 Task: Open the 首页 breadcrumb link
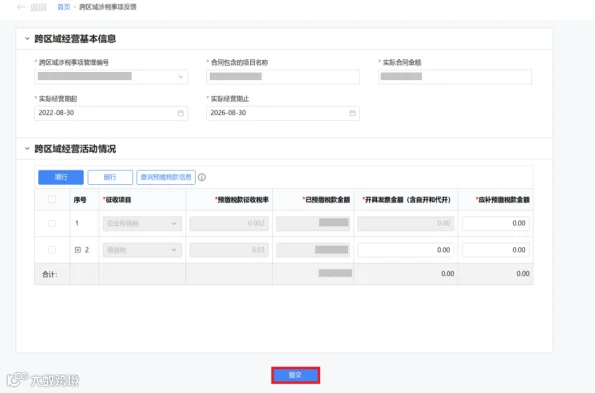[x=64, y=7]
